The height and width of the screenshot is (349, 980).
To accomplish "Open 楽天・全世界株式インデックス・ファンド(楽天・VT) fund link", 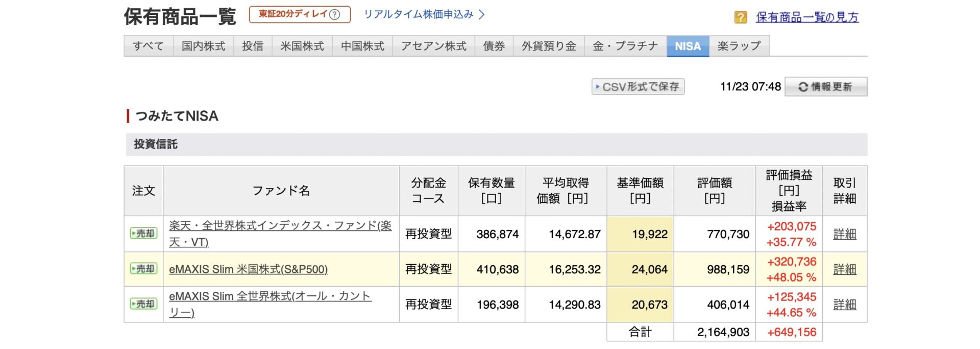I will [280, 234].
